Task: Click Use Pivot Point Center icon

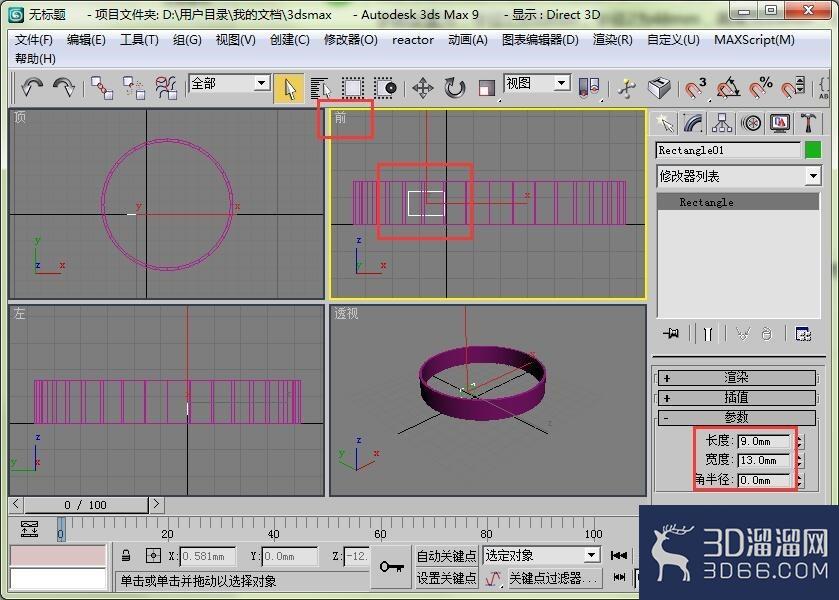Action: tap(589, 87)
